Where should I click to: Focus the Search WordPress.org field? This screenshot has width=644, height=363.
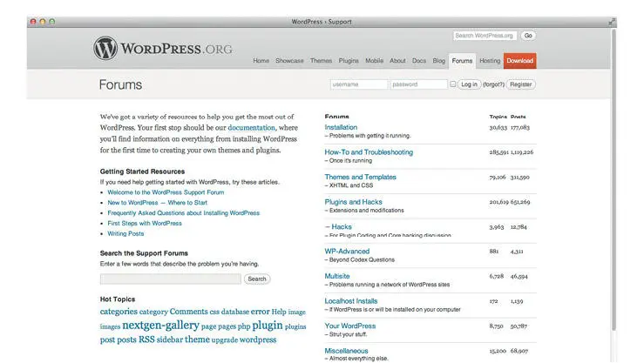tap(485, 36)
